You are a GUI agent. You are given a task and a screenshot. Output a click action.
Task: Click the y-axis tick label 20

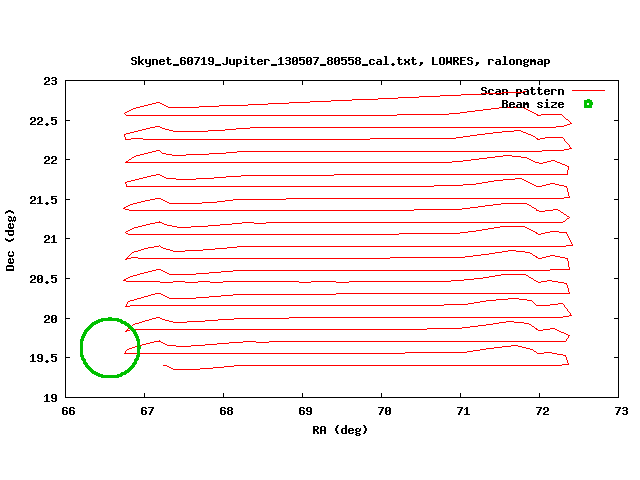click(51, 319)
